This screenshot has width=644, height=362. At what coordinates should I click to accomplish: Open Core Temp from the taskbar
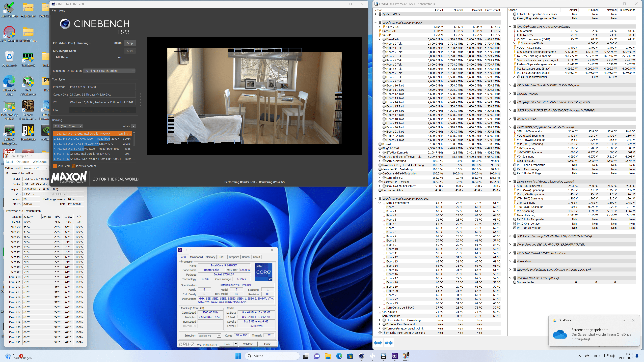[x=406, y=356]
